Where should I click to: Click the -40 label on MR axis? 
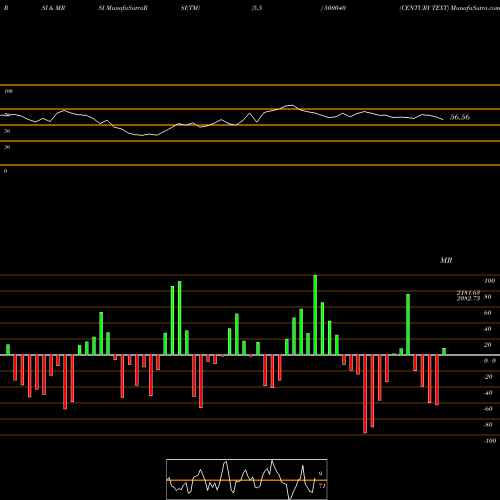pos(488,393)
